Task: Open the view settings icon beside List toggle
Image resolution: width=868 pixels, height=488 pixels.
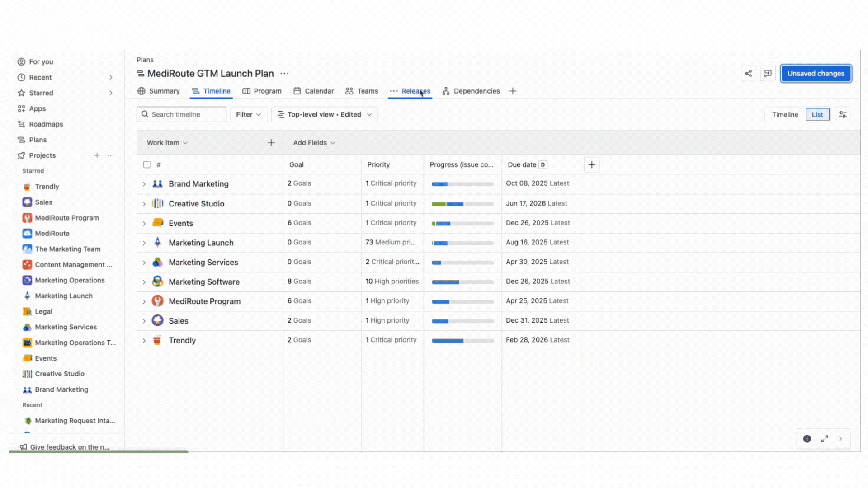Action: coord(843,114)
